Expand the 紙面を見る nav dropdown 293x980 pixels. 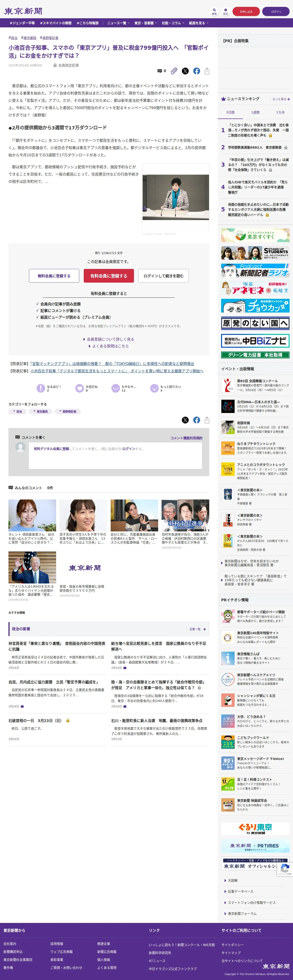(x=199, y=23)
